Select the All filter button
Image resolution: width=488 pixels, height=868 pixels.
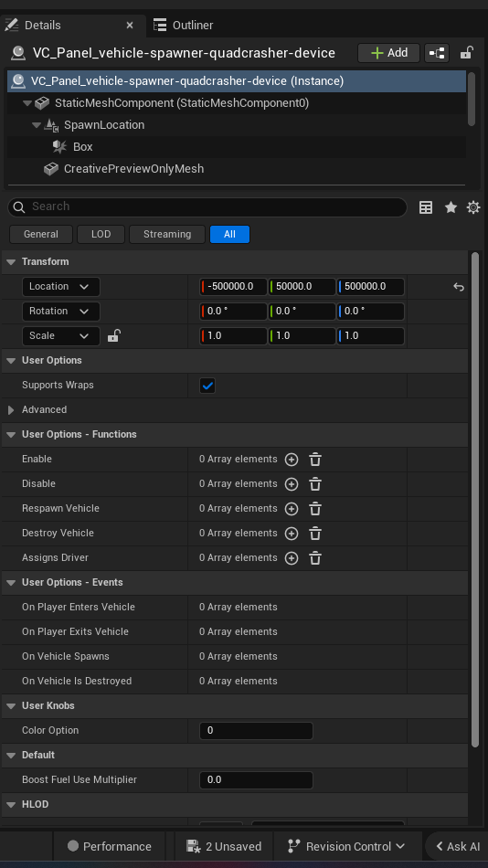pyautogui.click(x=230, y=234)
